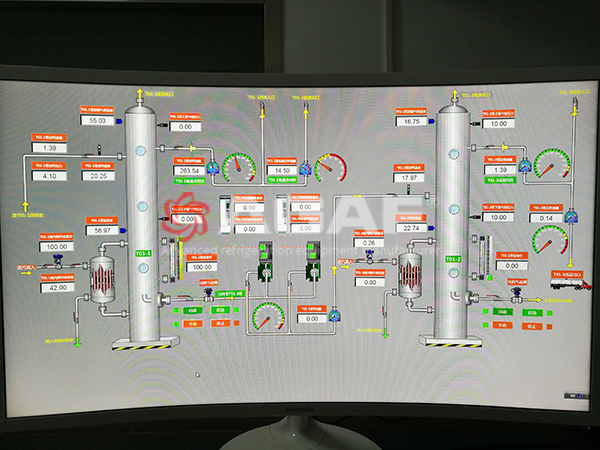Click the blue transmitter below the 0.14 value
600x450 pixels.
coord(571,214)
